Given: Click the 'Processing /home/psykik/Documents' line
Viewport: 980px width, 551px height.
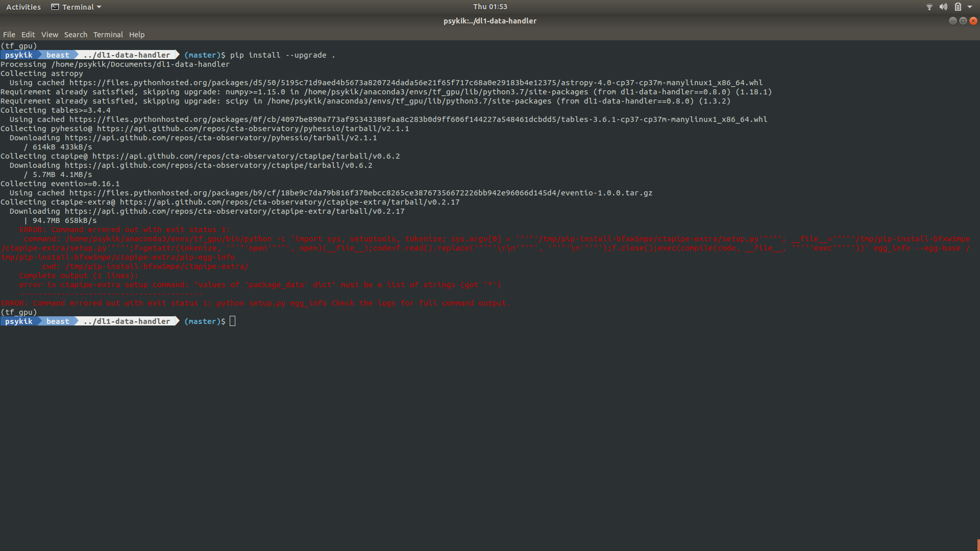Looking at the screenshot, I should point(115,64).
